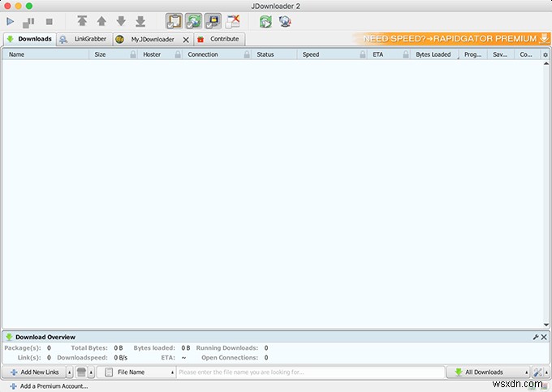Click the Co... column header
Viewport: 552px width, 392px height.
coord(526,54)
